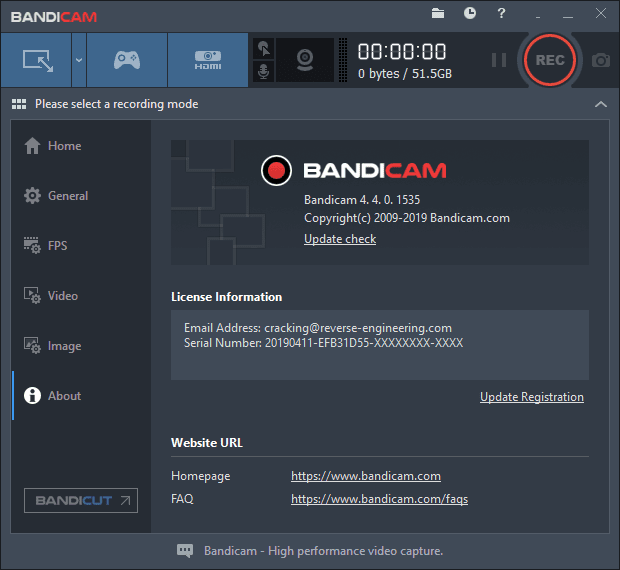Viewport: 620px width, 570px height.
Task: Toggle the webcam overlay icon
Action: [x=305, y=60]
